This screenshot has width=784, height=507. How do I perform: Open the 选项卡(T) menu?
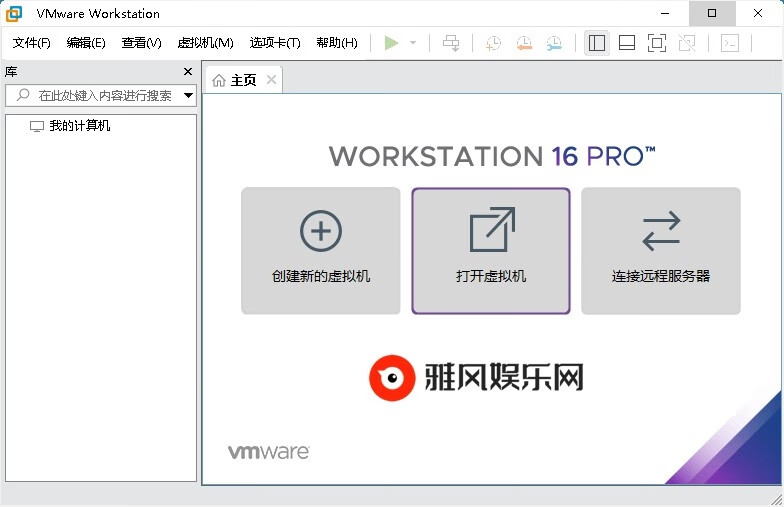coord(275,43)
